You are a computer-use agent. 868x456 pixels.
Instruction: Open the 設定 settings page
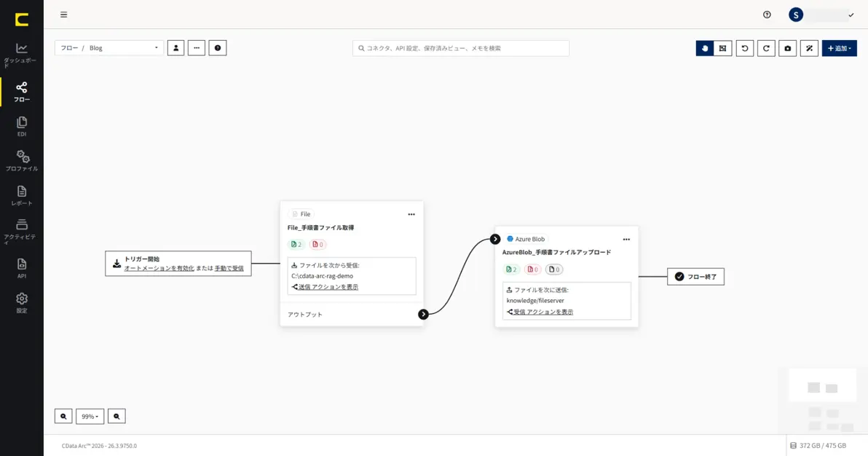pyautogui.click(x=22, y=302)
